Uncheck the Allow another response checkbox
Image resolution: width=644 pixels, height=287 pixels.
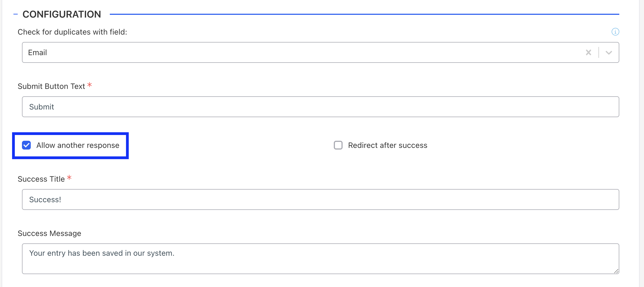pyautogui.click(x=26, y=145)
